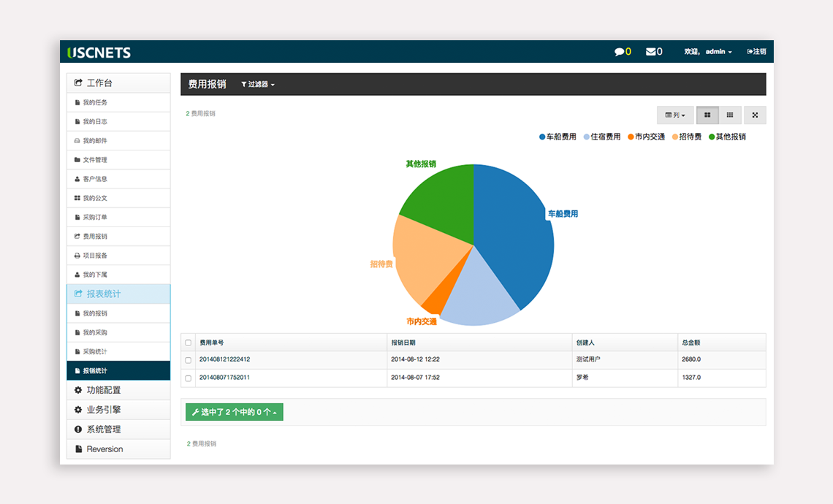This screenshot has height=504, width=833.
Task: Click the USCNETS logo
Action: point(99,53)
